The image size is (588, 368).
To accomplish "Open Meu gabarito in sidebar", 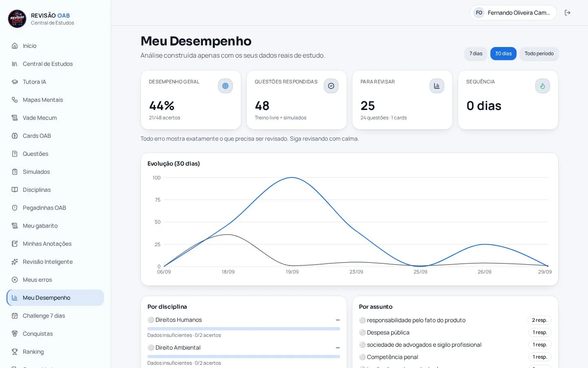I will coord(56,226).
